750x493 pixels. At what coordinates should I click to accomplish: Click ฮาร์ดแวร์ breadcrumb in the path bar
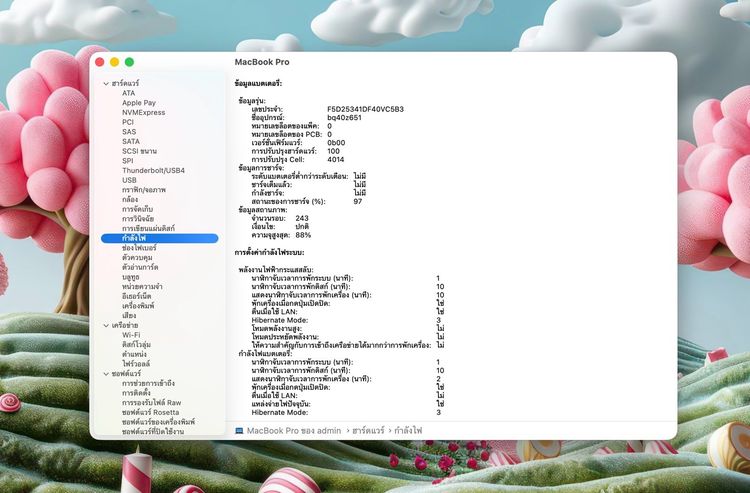click(x=368, y=431)
